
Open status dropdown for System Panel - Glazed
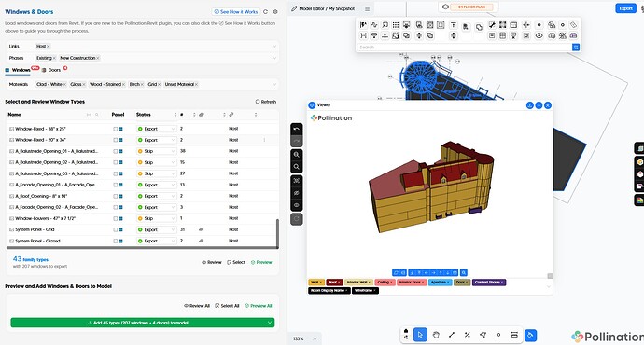156,241
